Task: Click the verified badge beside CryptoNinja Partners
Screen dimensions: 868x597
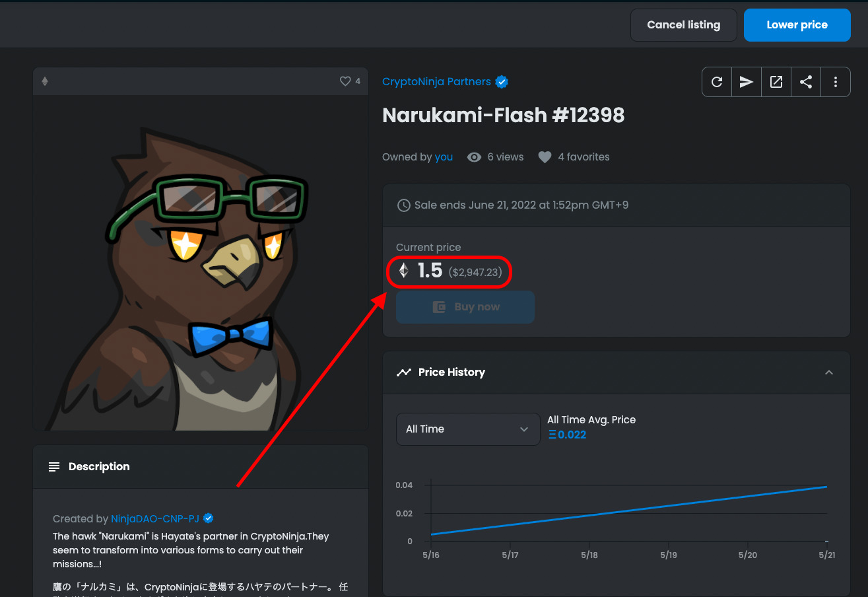Action: click(502, 82)
